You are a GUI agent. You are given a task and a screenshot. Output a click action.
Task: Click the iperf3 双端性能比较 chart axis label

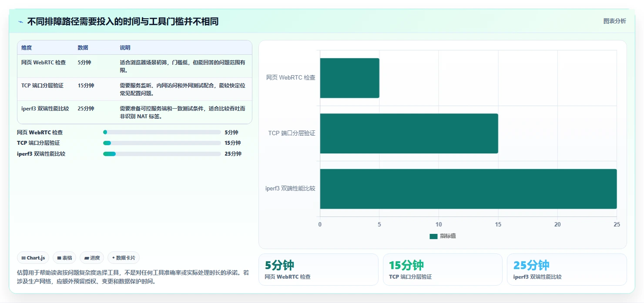(290, 189)
